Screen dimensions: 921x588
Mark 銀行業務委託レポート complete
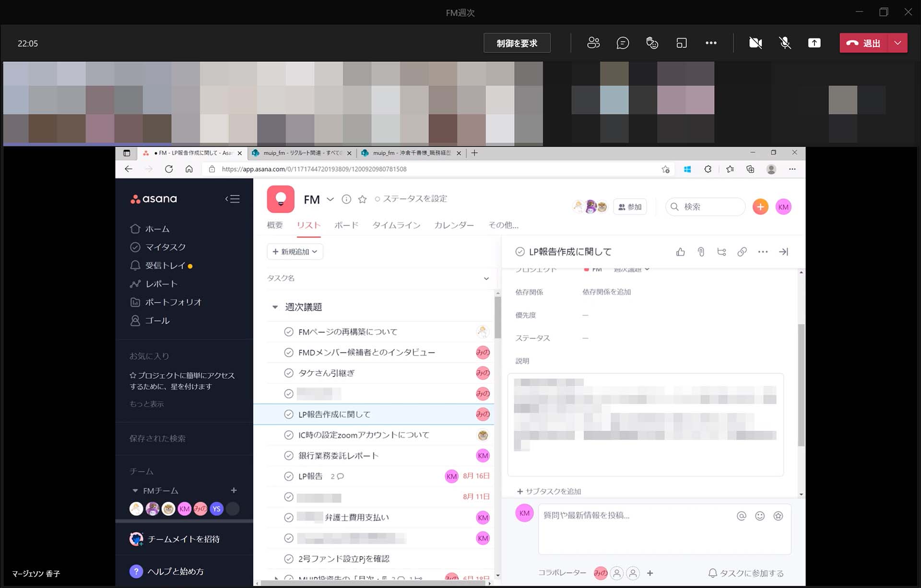coord(288,456)
